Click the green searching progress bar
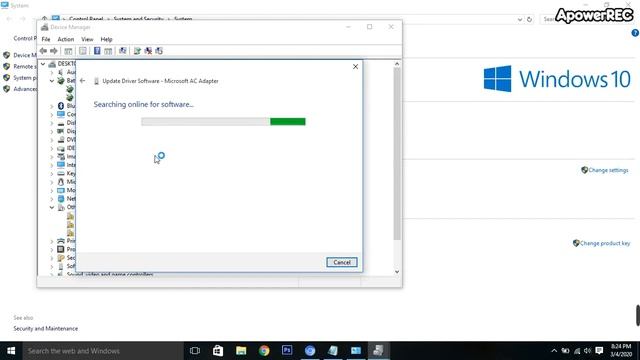 pos(287,121)
